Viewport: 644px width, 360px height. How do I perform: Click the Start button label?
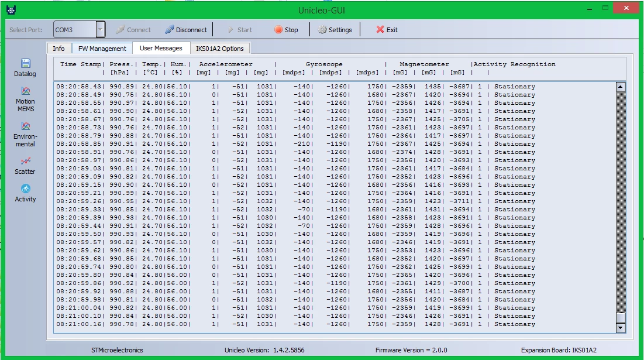pos(244,30)
